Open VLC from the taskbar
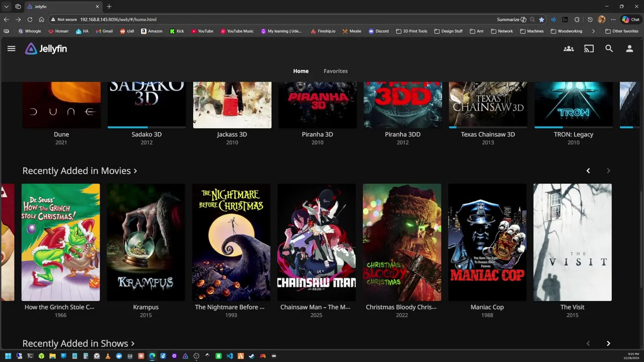 click(x=108, y=356)
